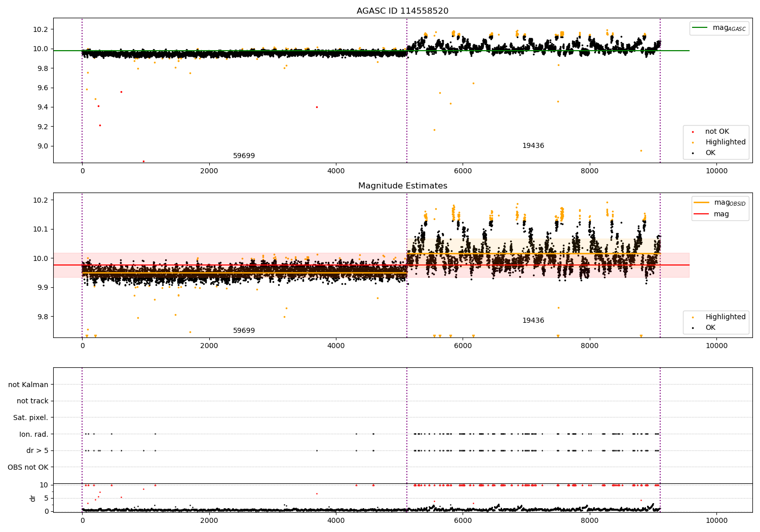
Task: Click the 'dr' axis label in bottom plot
Action: pyautogui.click(x=33, y=498)
